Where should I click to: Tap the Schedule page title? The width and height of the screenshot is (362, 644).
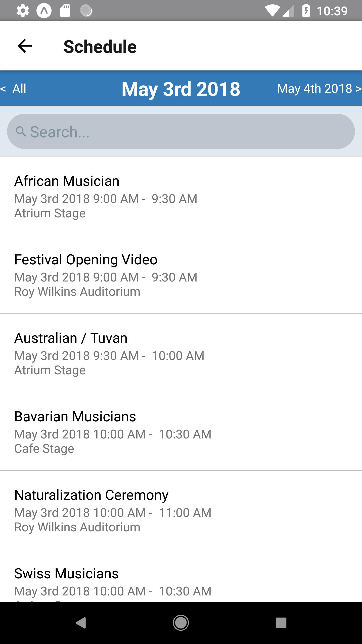pos(100,47)
